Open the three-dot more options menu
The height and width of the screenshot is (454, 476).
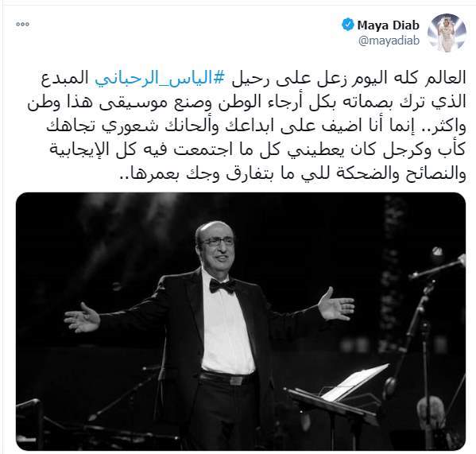pyautogui.click(x=23, y=25)
